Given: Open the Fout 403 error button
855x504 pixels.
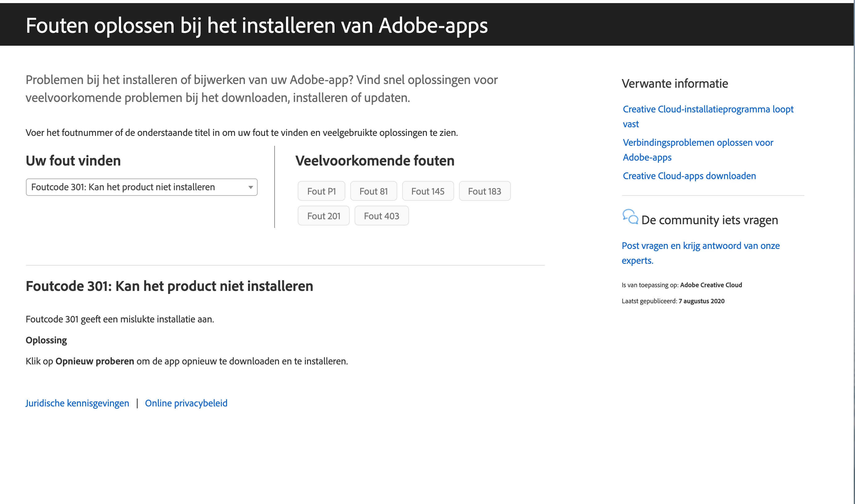Looking at the screenshot, I should pos(381,216).
